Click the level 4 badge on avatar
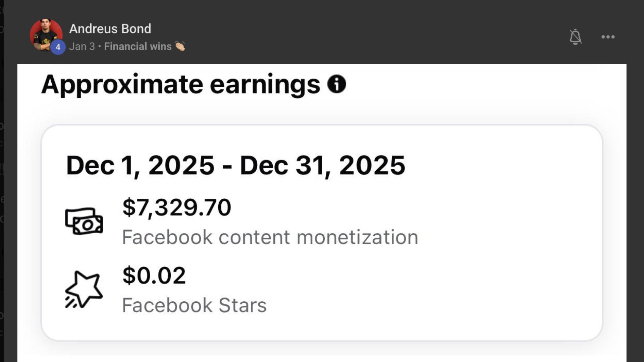644x362 pixels. click(58, 47)
